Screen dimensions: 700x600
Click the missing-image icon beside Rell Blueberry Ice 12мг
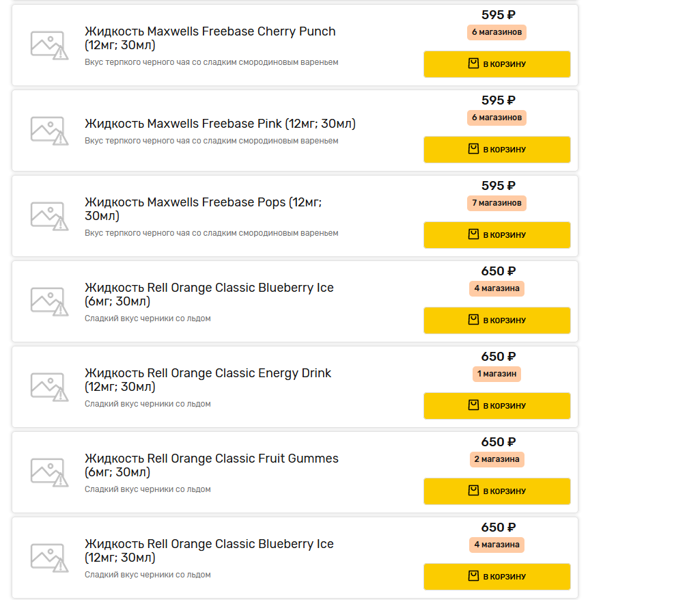coord(49,558)
